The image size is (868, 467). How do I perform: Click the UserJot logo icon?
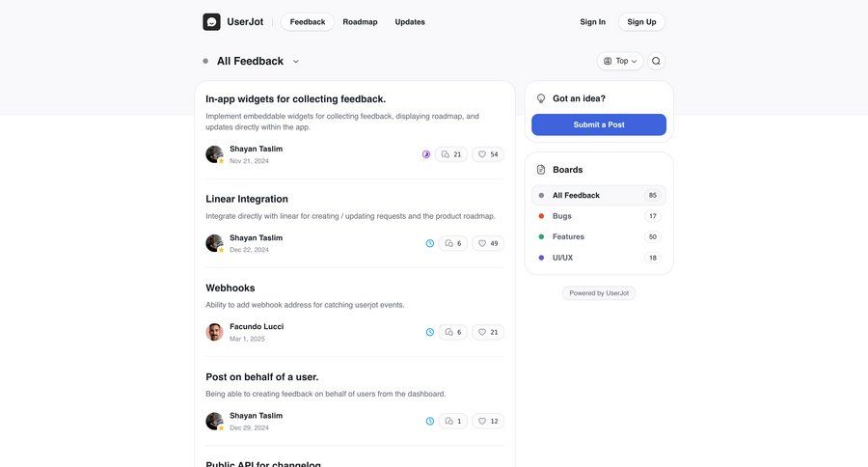pyautogui.click(x=211, y=22)
